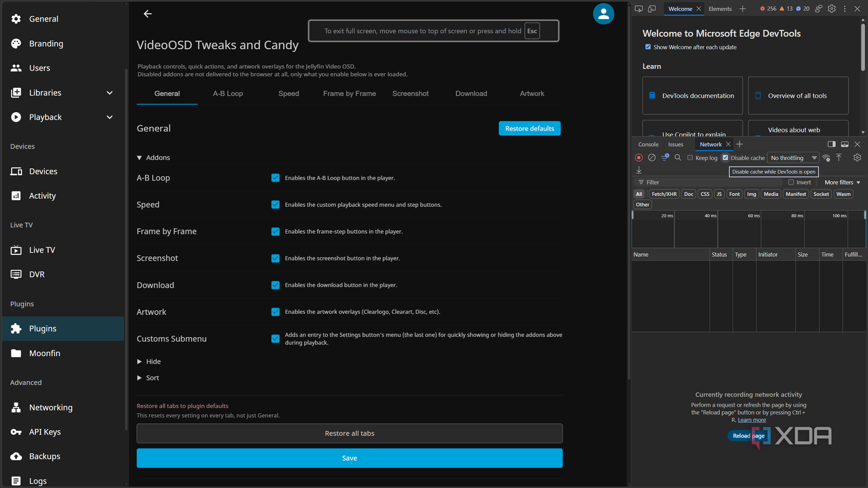Viewport: 868px width, 488px height.
Task: Uncheck the Customs Submenu checkbox
Action: click(275, 339)
